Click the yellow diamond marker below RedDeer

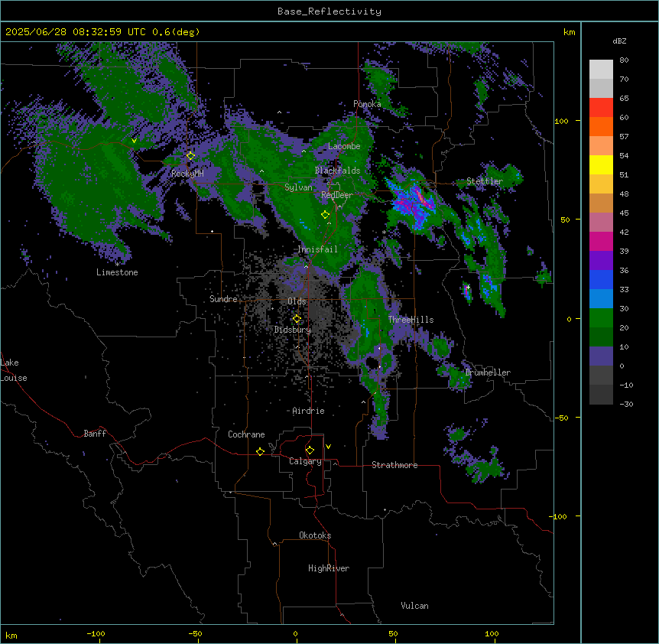click(325, 214)
